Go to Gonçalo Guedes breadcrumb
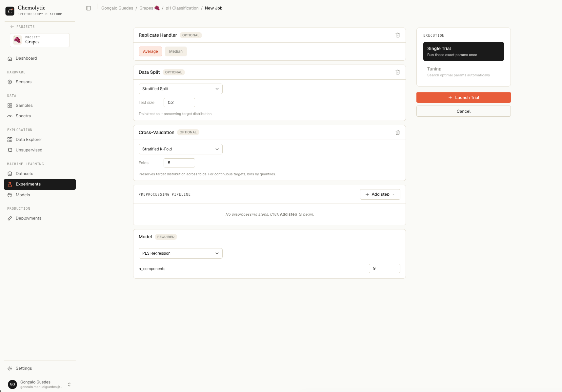 tap(117, 8)
